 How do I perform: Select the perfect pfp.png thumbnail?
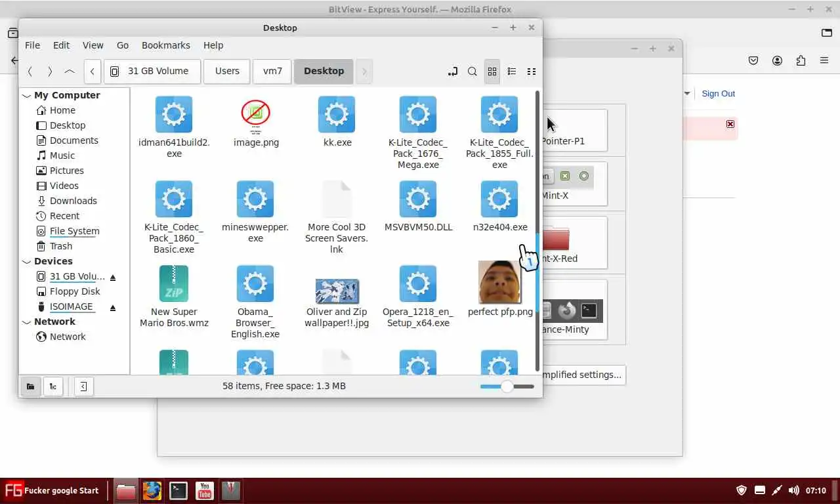[x=500, y=282]
